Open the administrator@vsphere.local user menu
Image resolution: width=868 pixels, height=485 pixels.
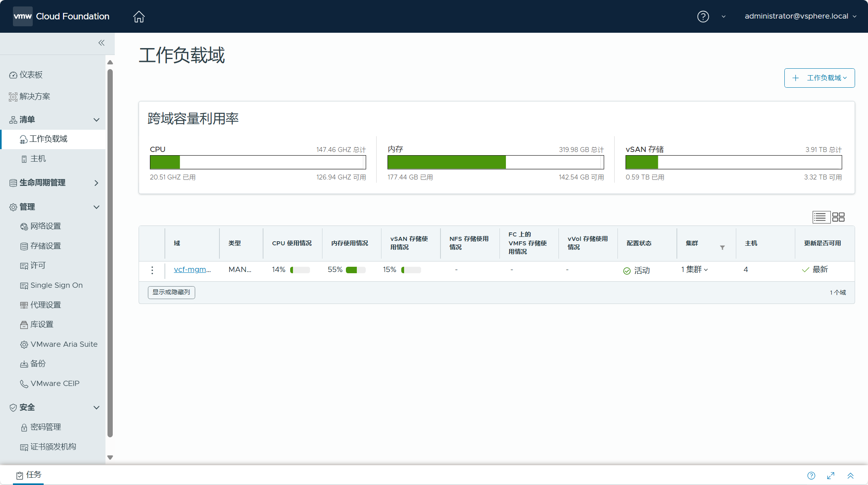pos(801,16)
